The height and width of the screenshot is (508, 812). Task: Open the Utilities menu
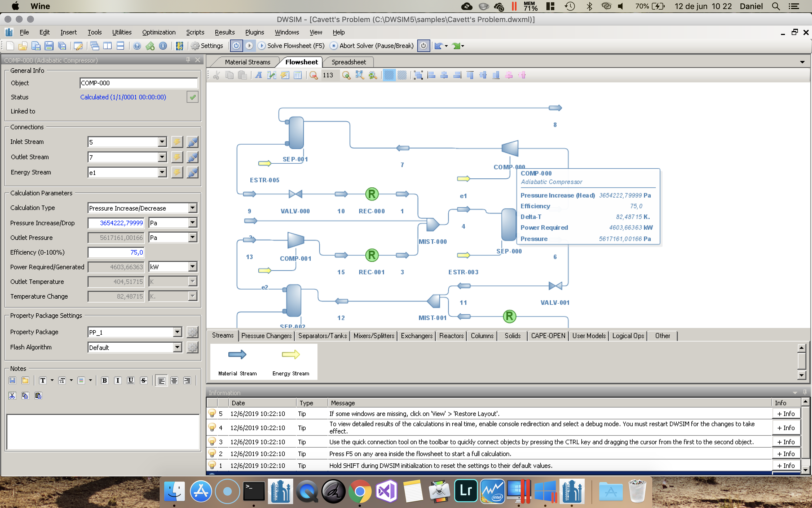coord(122,32)
